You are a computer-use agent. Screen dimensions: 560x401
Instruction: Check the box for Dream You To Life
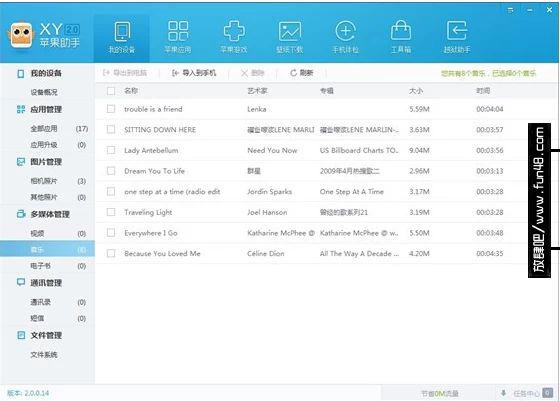point(111,171)
